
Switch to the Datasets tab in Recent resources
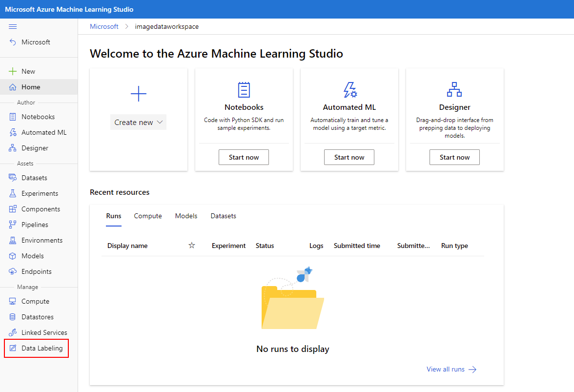coord(224,216)
